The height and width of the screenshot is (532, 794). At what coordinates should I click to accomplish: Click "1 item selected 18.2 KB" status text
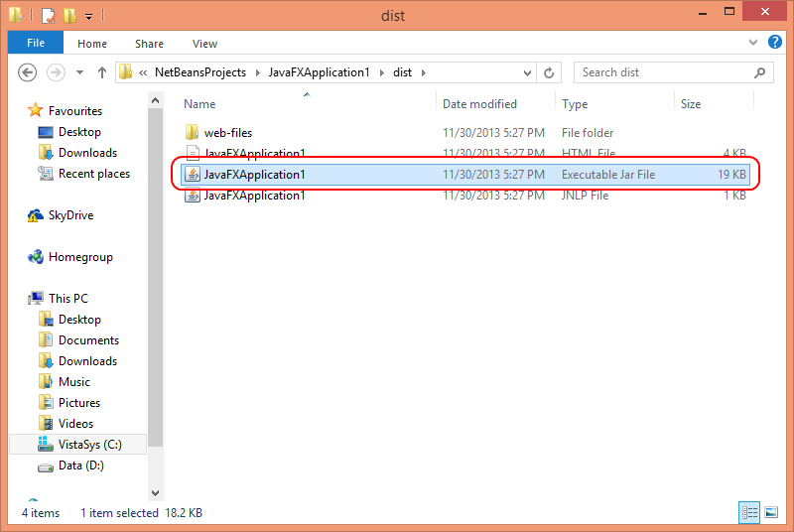(141, 513)
